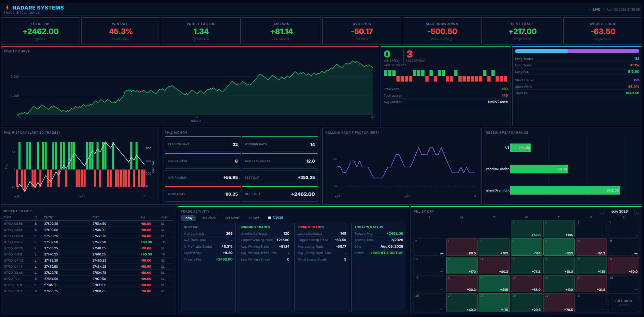Click the Win Streak 0 counter
The image size is (644, 317).
coord(392,56)
